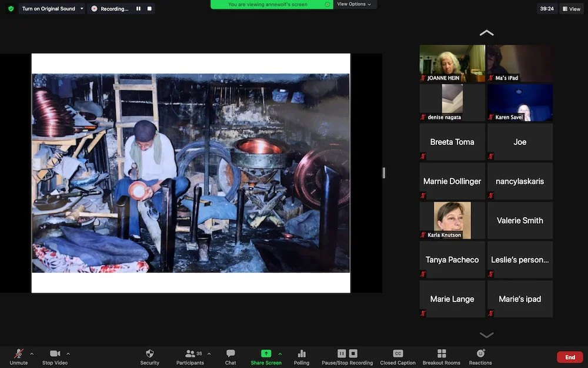Select denise nagata video tile

coord(452,102)
